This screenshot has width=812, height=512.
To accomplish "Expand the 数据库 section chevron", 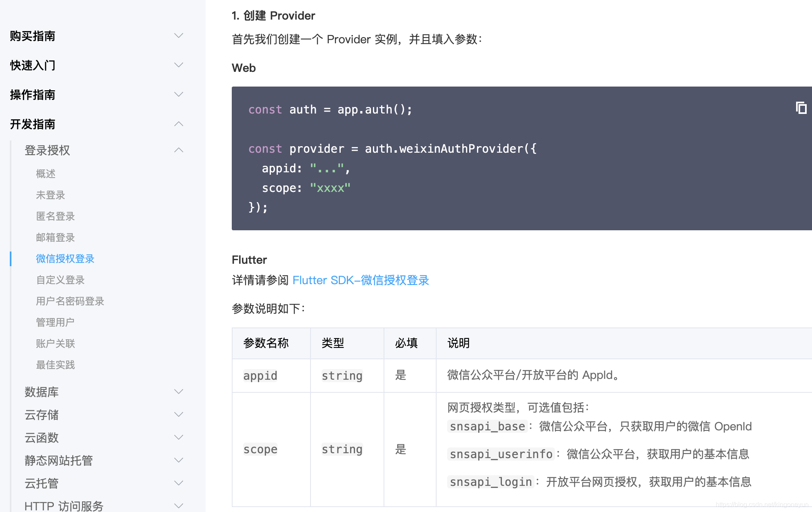I will click(179, 392).
